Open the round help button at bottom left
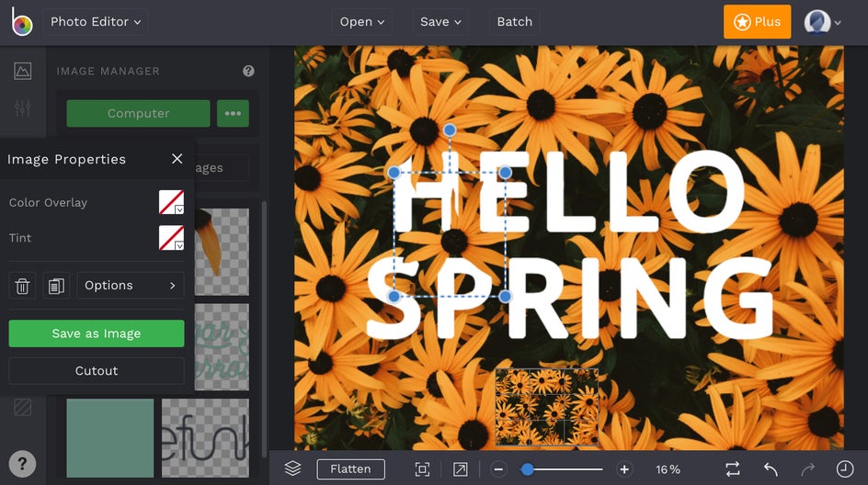The image size is (868, 485). click(22, 464)
